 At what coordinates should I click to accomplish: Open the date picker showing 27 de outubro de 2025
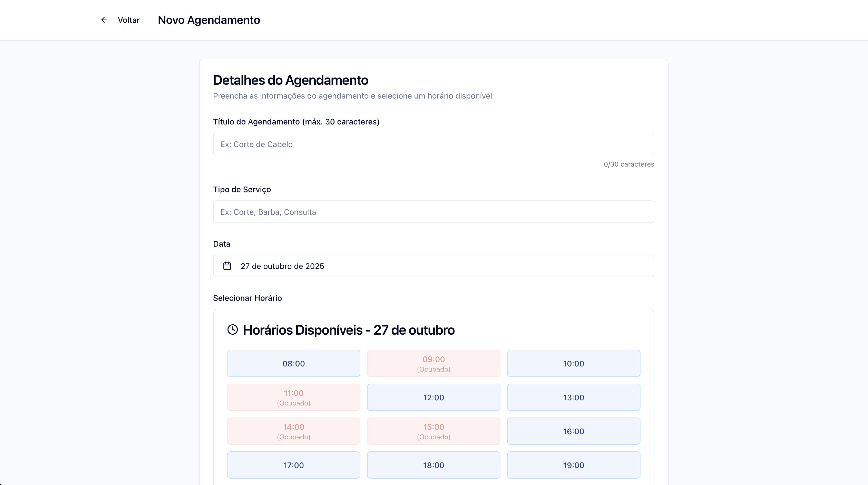click(x=433, y=266)
